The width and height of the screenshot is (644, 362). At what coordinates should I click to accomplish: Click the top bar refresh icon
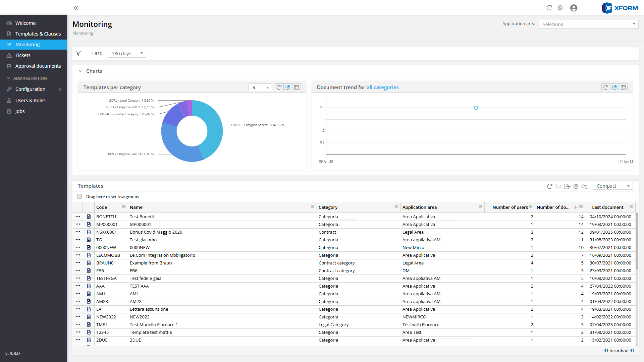pos(549,8)
